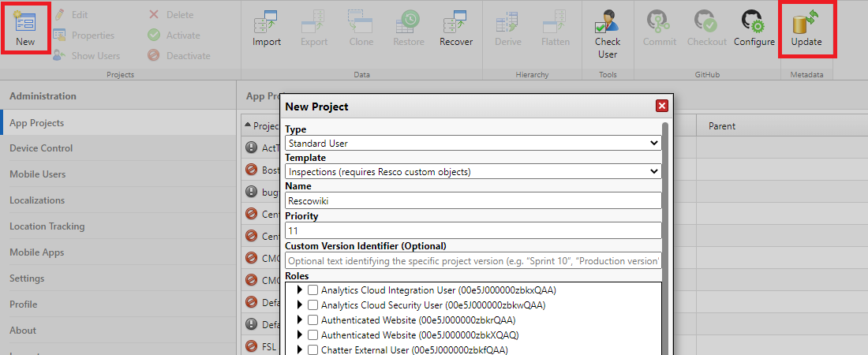Click the Custom Version Identifier field
This screenshot has height=355, width=868.
pyautogui.click(x=473, y=260)
